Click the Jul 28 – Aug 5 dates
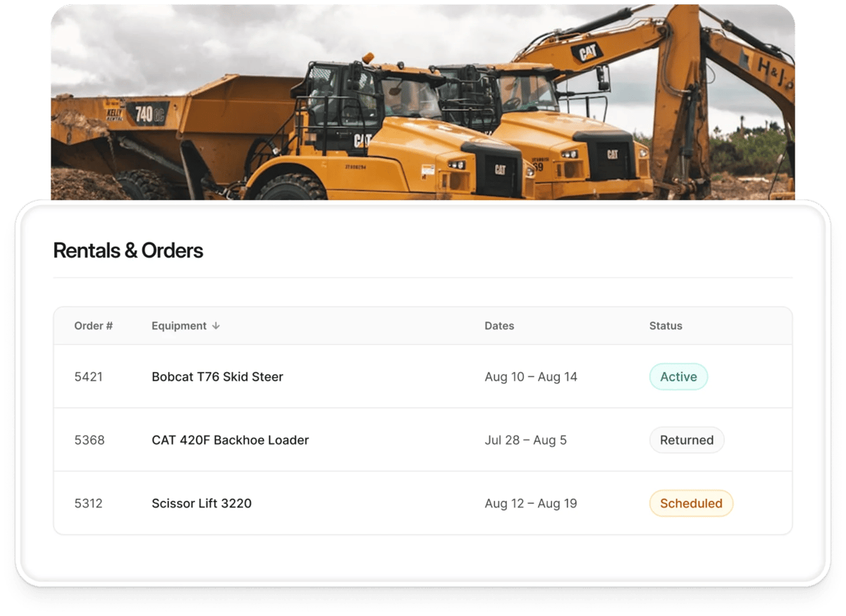Image resolution: width=846 pixels, height=616 pixels. tap(526, 440)
